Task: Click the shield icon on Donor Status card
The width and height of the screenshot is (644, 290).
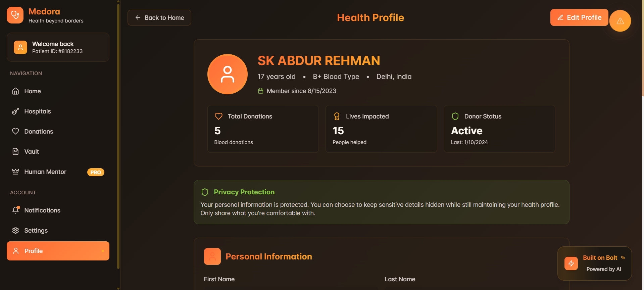Action: [x=455, y=116]
